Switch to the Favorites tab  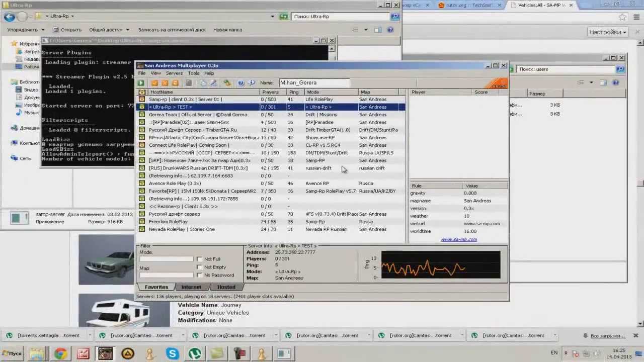(156, 287)
